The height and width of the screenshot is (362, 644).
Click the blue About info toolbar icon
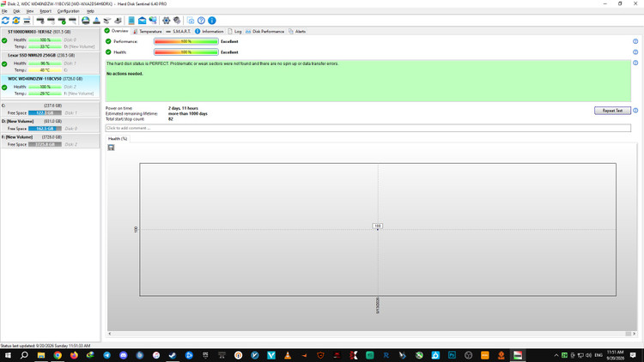pos(212,21)
